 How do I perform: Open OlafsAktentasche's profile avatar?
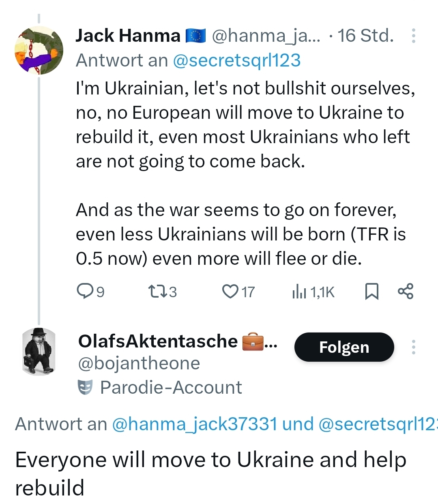[x=39, y=351]
